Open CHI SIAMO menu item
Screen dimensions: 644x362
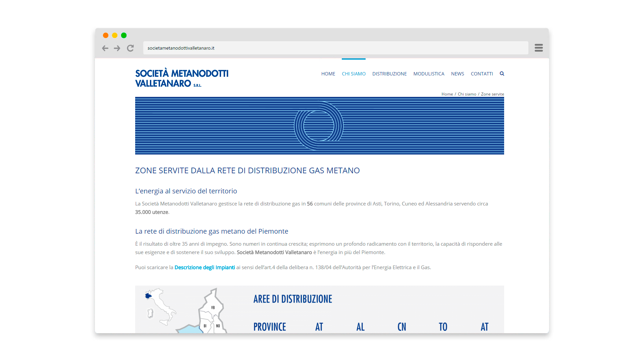click(x=354, y=74)
